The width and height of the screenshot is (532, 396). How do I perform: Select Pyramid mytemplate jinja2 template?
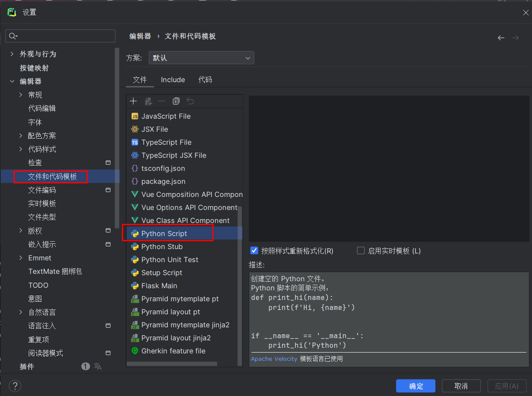pos(184,325)
